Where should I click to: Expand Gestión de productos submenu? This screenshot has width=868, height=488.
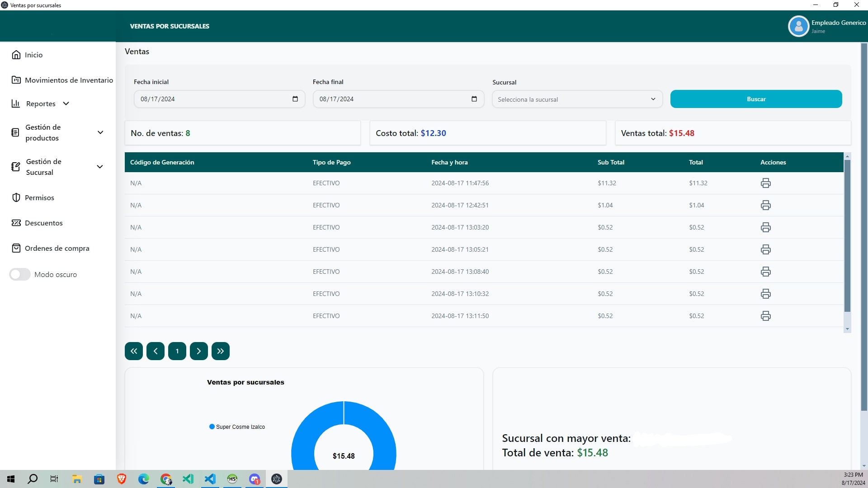(x=58, y=132)
